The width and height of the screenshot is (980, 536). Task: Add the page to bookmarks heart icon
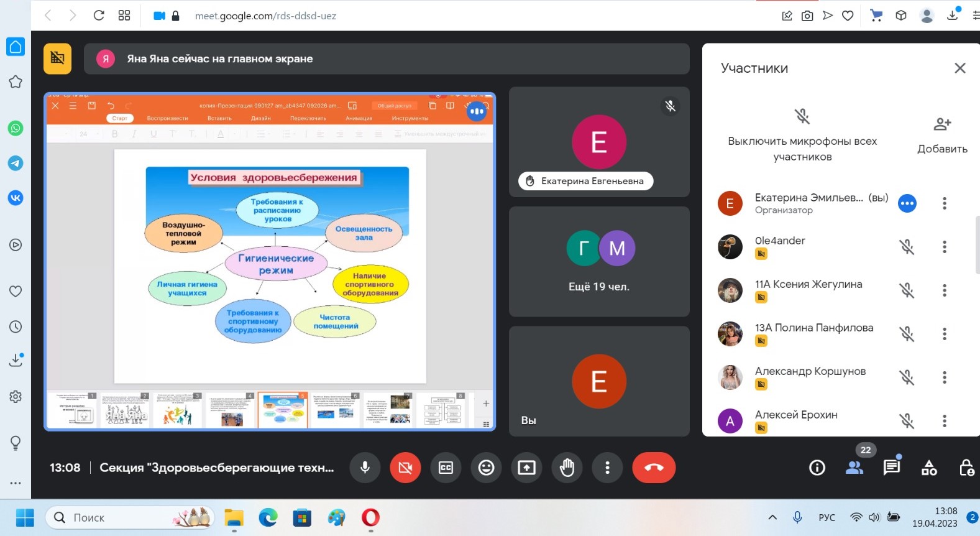click(848, 16)
